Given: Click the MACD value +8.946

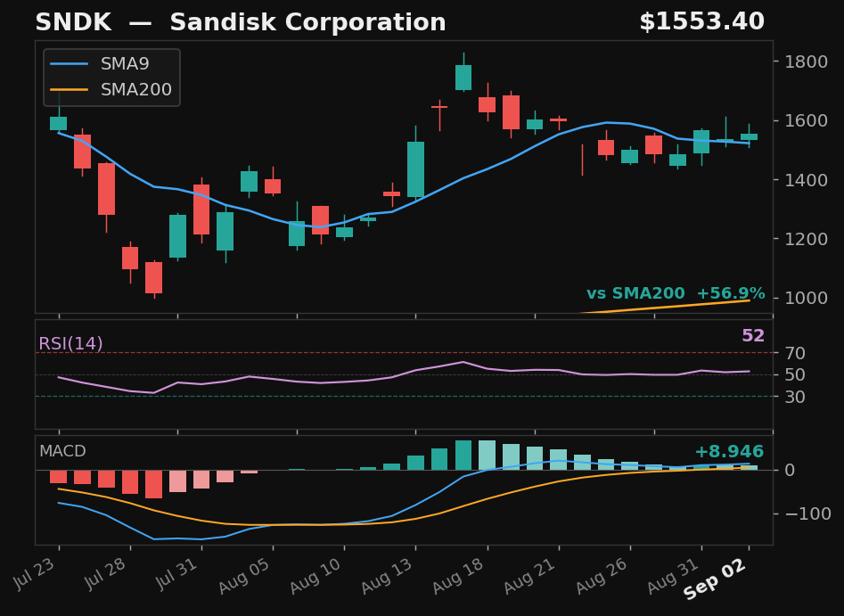Looking at the screenshot, I should click(x=729, y=452).
